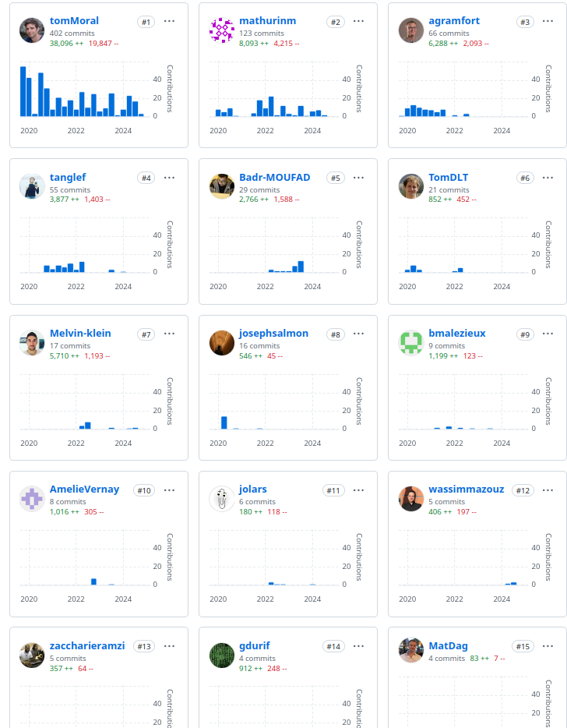Click bmalezieux's green identicon avatar
This screenshot has height=728, width=567.
coord(411,343)
